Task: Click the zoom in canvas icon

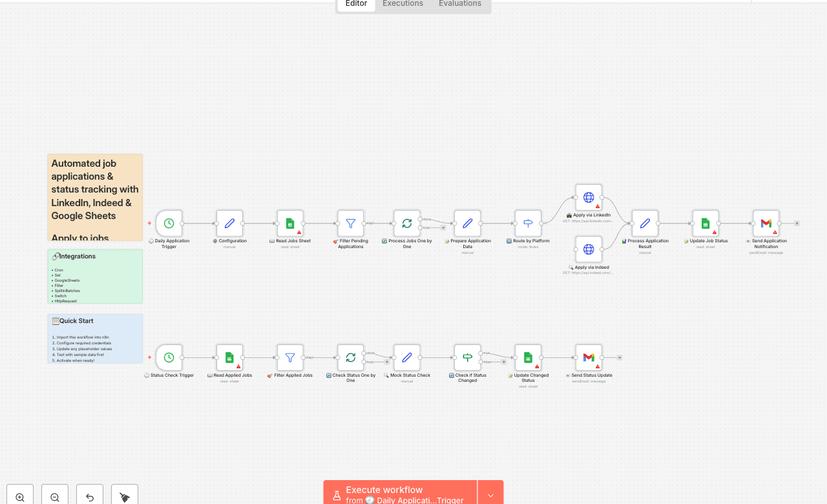Action: [19, 496]
